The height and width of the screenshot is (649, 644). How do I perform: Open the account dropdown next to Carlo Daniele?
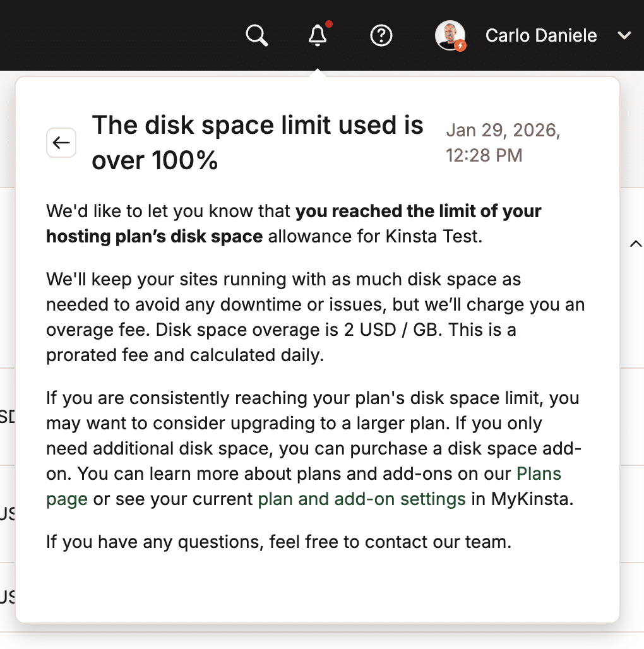click(624, 36)
